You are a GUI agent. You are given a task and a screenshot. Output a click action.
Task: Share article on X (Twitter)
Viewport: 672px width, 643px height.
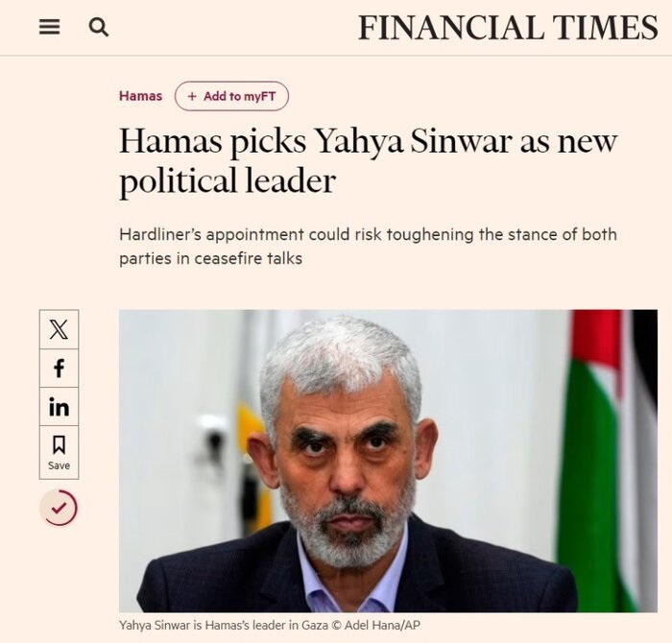59,330
